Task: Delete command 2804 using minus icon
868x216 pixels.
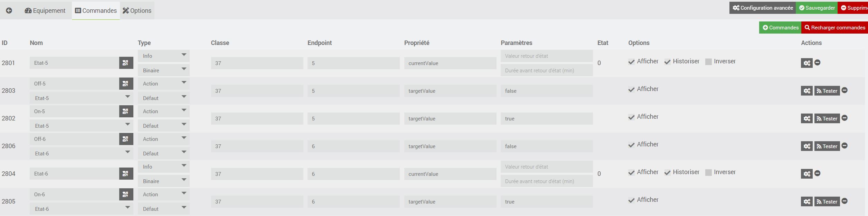Action: [x=817, y=173]
